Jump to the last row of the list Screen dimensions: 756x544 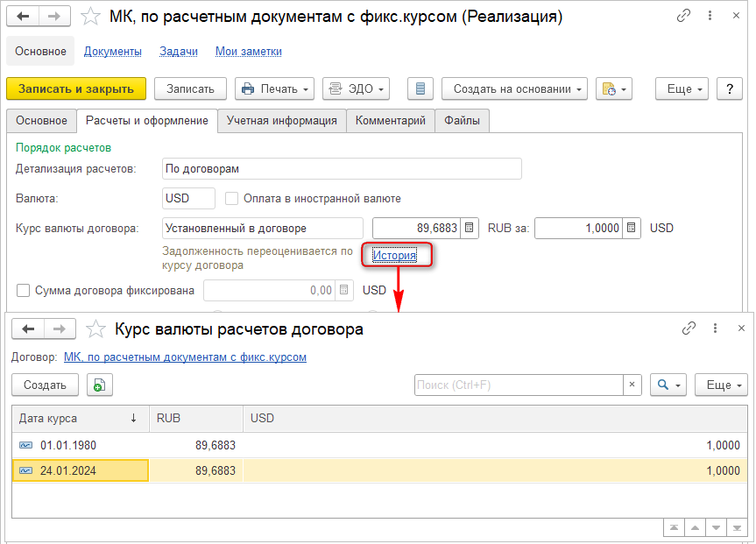tap(737, 528)
